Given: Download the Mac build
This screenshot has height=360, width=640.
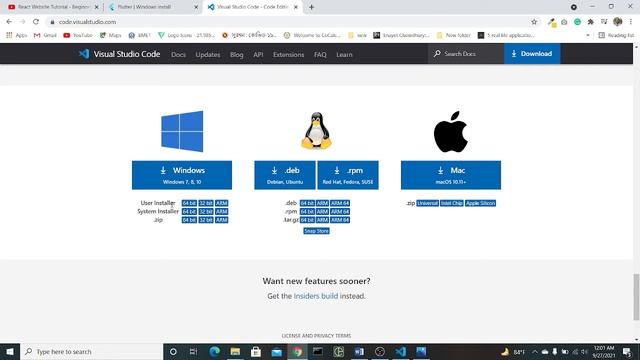Looking at the screenshot, I should pos(451,175).
